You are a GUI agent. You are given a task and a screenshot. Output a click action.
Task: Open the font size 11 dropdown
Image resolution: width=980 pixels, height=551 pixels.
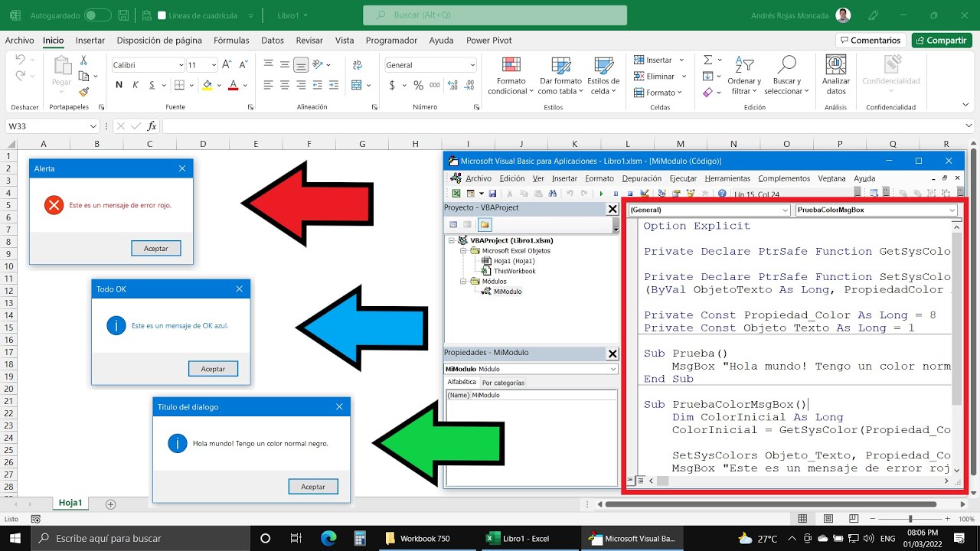point(214,65)
